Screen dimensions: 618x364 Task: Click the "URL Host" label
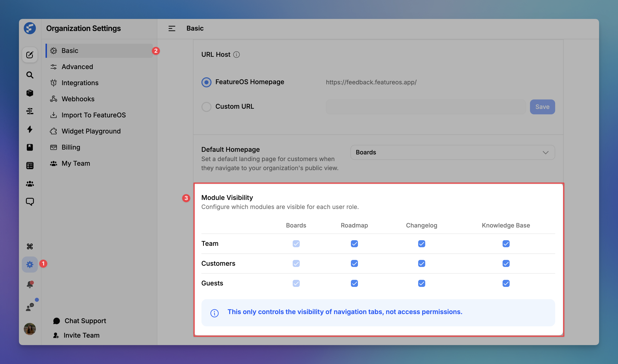click(216, 54)
